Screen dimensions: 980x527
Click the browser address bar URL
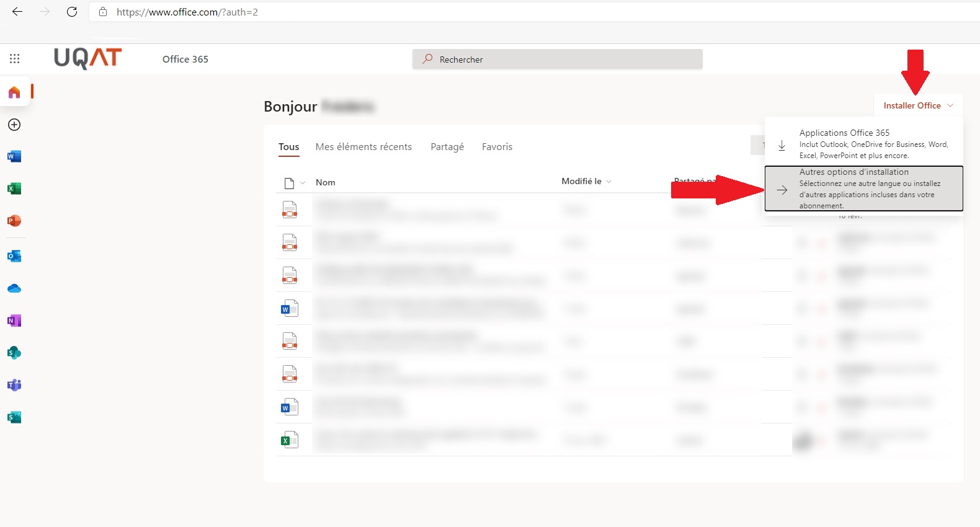coord(187,12)
